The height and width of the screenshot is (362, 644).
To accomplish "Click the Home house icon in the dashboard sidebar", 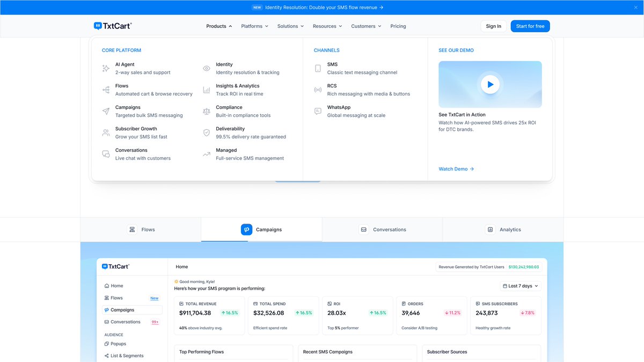I will (107, 286).
